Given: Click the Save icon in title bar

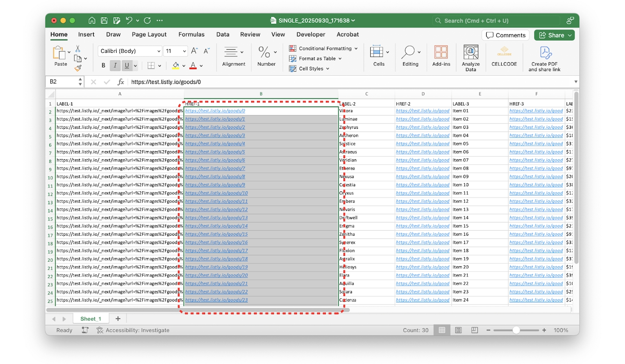Looking at the screenshot, I should click(x=104, y=21).
